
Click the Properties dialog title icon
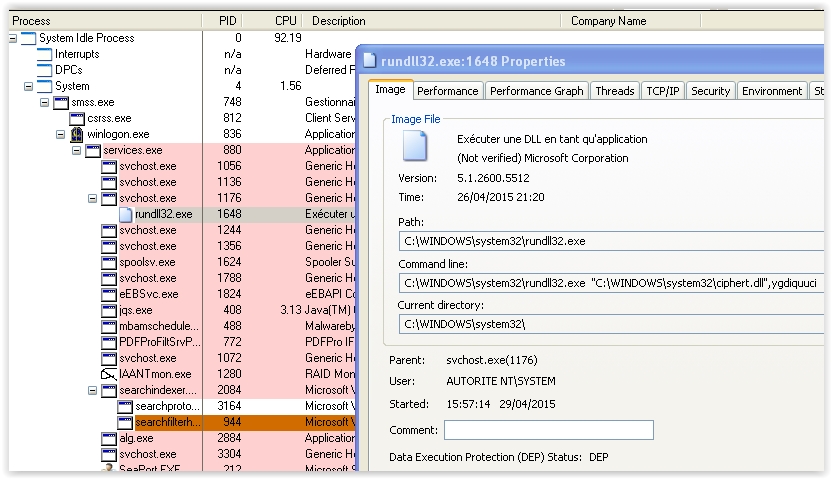pos(369,61)
